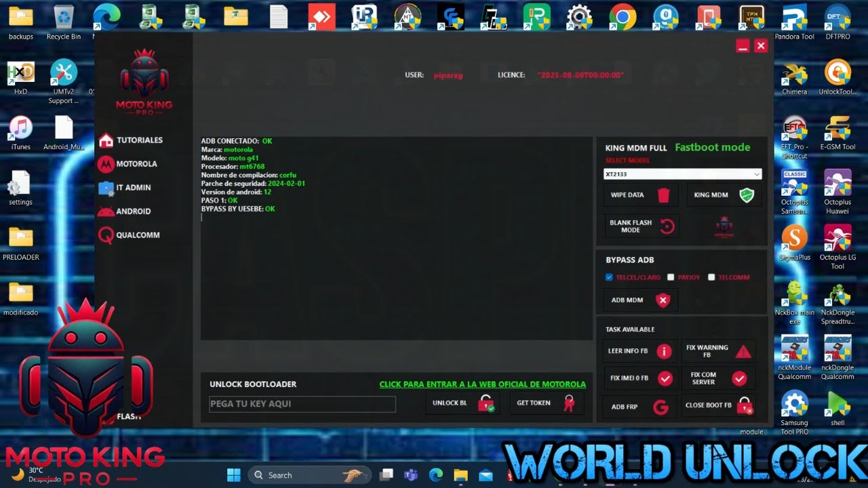Click the log output console area

click(397, 239)
